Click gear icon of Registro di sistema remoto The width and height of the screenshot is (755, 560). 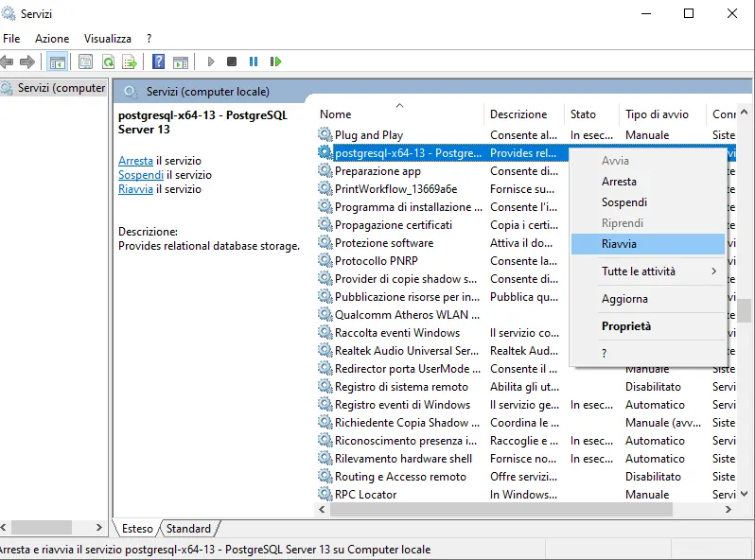point(325,386)
